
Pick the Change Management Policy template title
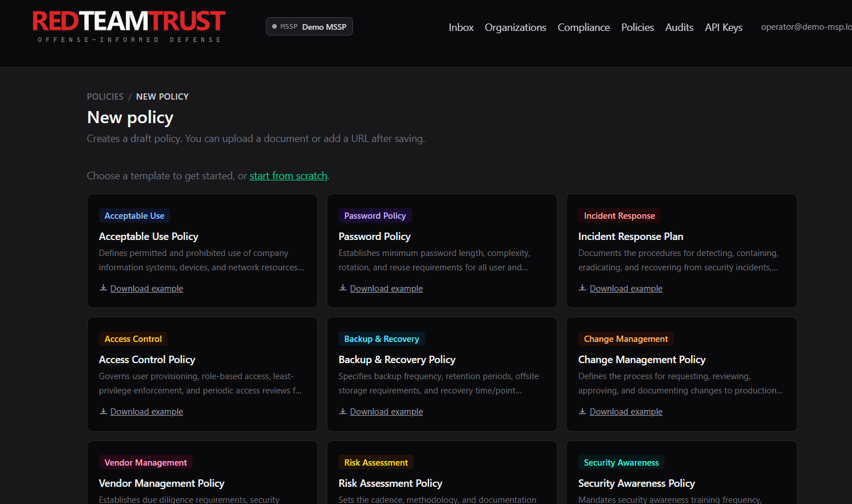[x=642, y=360]
